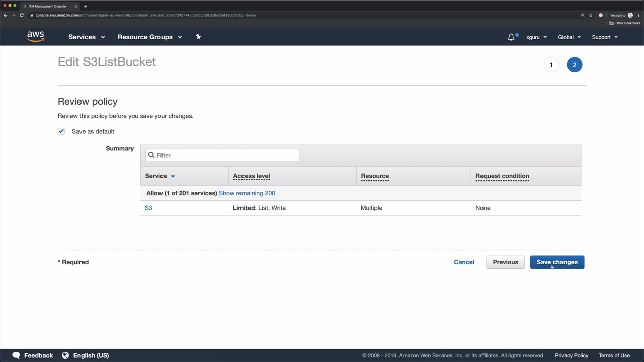
Task: Click the zoom magnifier icon in address bar
Action: click(583, 15)
